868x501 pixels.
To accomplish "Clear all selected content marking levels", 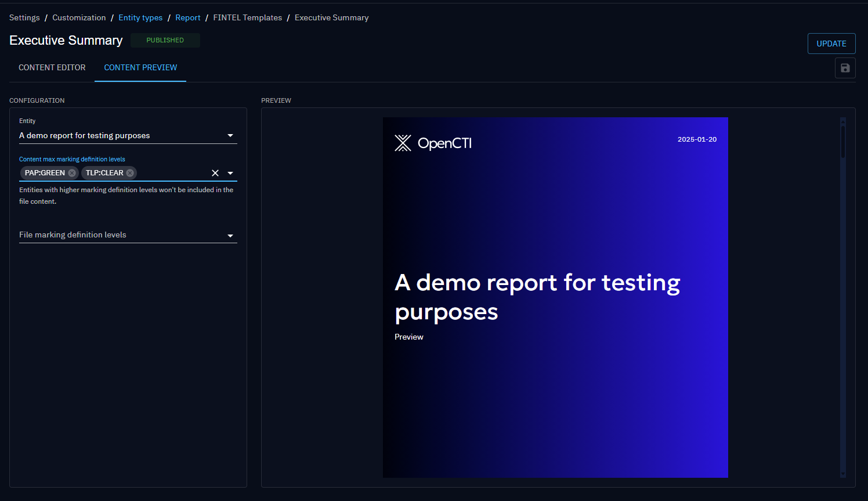I will point(215,173).
